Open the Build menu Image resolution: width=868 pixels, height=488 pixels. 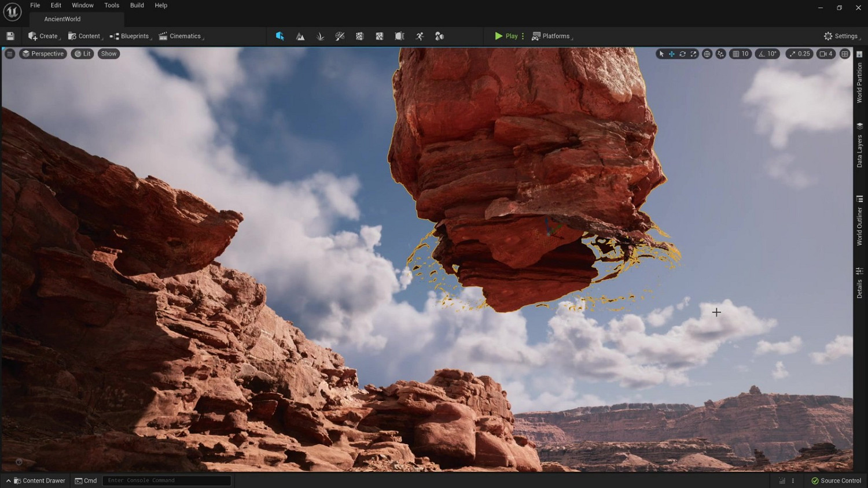pyautogui.click(x=137, y=5)
